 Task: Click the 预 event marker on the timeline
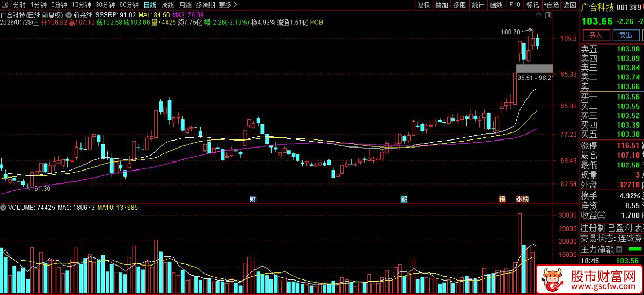502,199
